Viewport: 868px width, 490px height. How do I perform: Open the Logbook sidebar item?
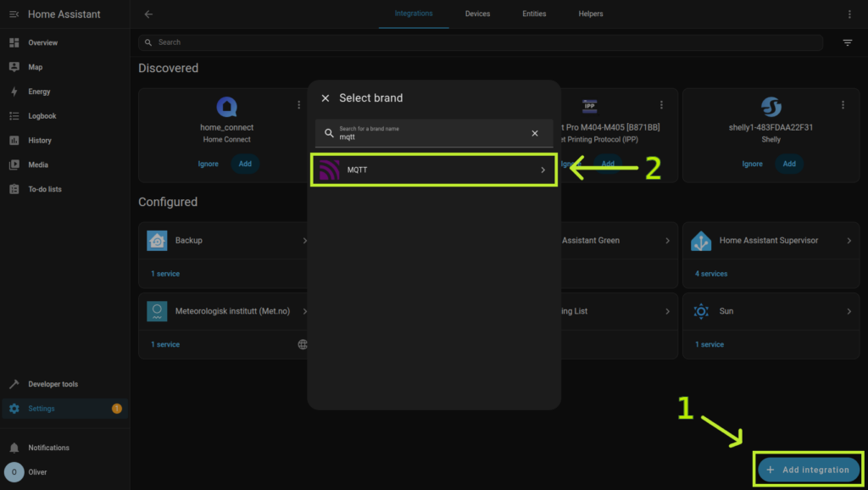tap(42, 116)
